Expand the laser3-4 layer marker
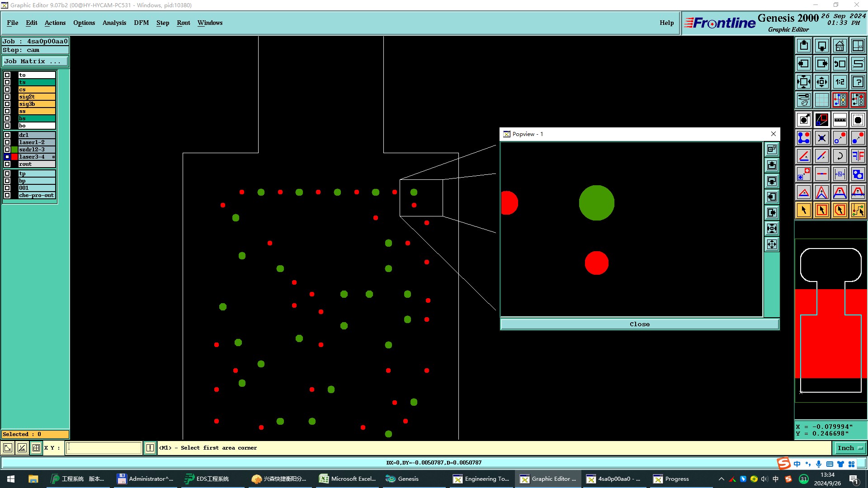868x488 pixels. (x=53, y=157)
